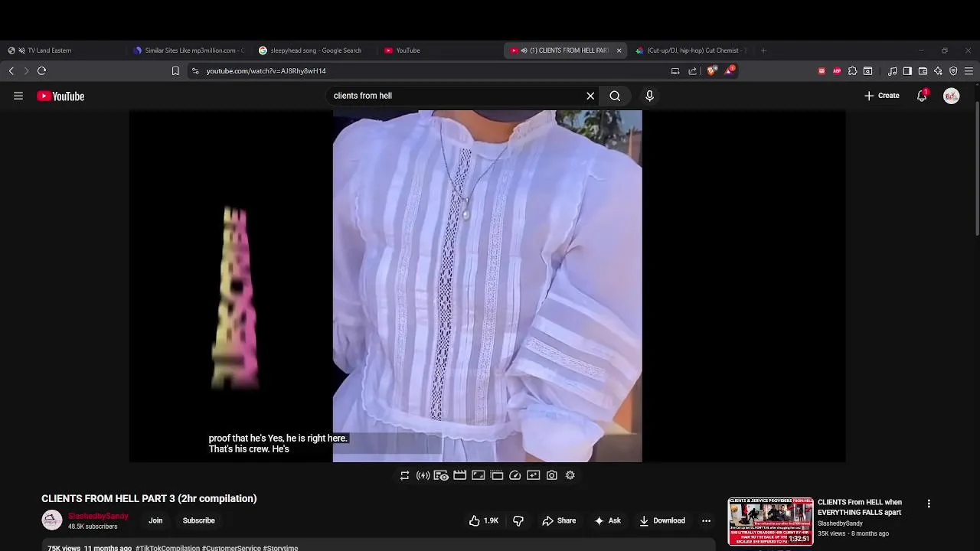The height and width of the screenshot is (551, 980).
Task: Open the Brave Rewards triangle icon
Action: [729, 71]
